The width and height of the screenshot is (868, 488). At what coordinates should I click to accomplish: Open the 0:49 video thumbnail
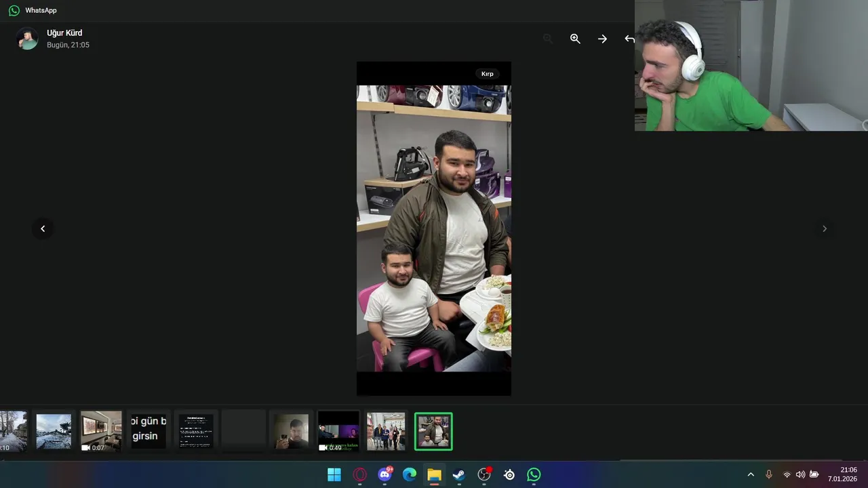tap(338, 431)
